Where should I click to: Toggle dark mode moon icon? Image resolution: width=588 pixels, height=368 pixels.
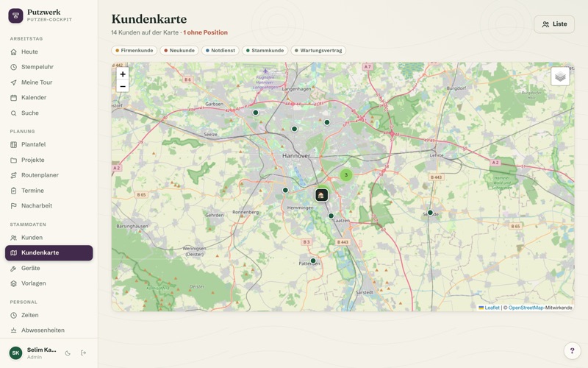[68, 353]
